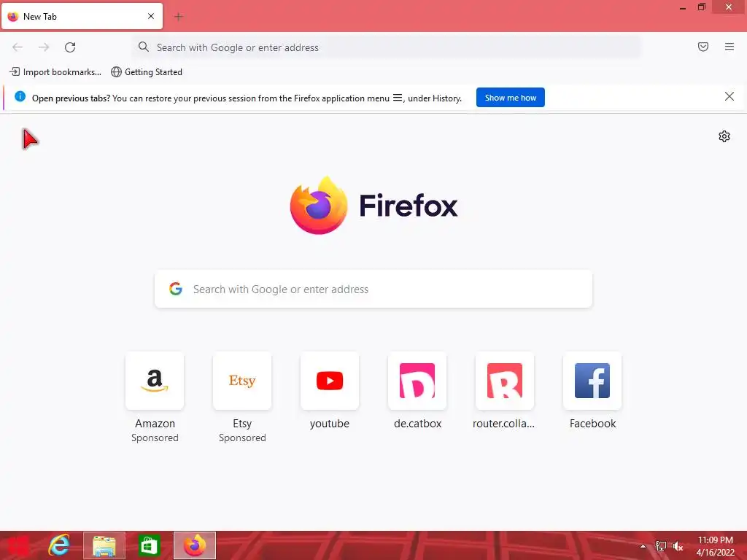
Task: Reload the current page
Action: pos(70,47)
